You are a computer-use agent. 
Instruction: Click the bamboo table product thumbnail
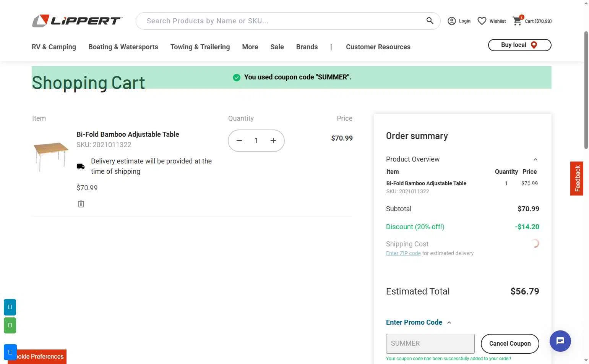(51, 157)
